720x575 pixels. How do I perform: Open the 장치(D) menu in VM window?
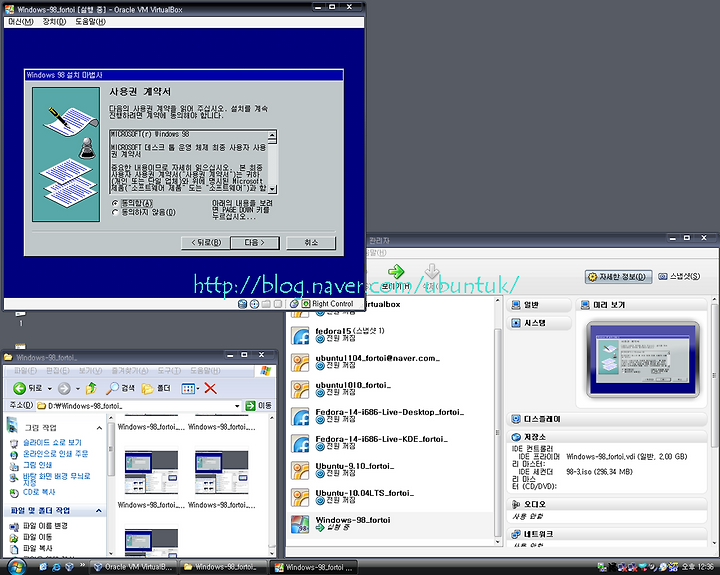(54, 22)
